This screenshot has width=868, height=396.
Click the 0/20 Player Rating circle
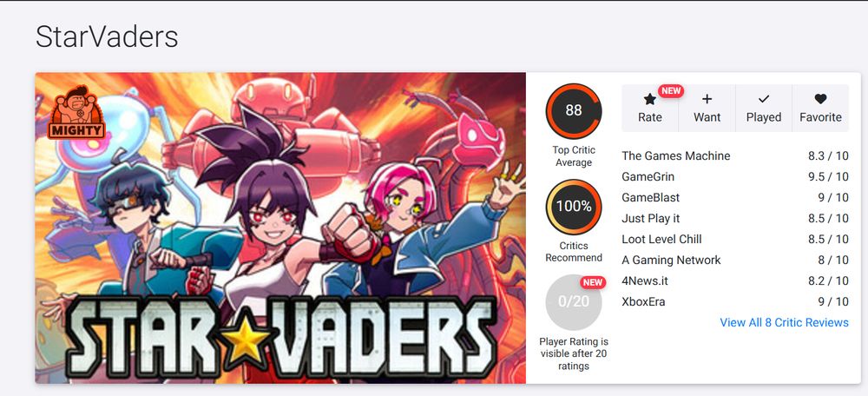click(574, 302)
